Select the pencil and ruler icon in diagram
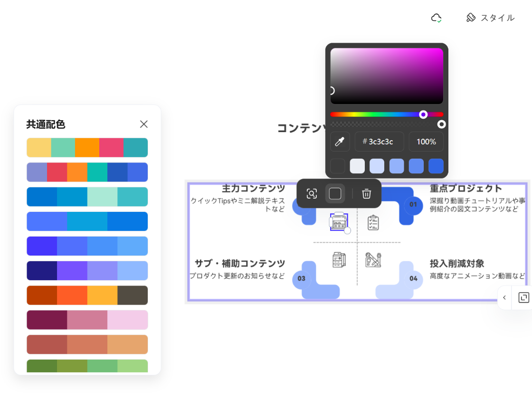This screenshot has width=532, height=399. click(373, 260)
